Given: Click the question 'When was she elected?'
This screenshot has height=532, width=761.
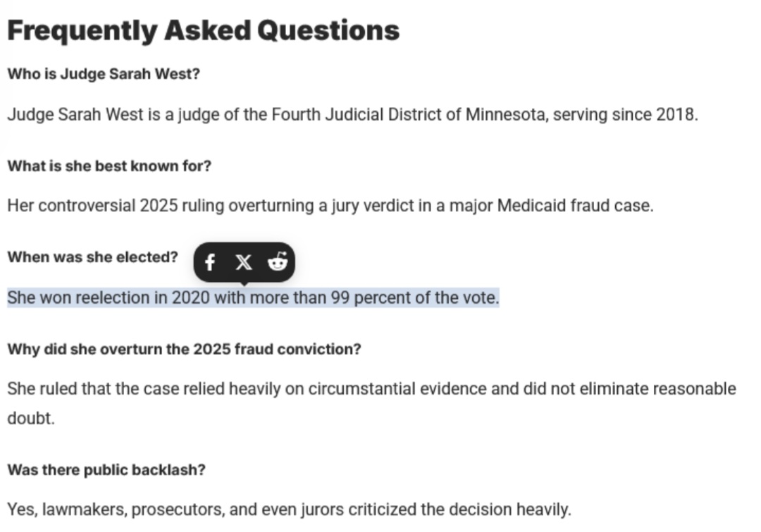Looking at the screenshot, I should [x=92, y=257].
